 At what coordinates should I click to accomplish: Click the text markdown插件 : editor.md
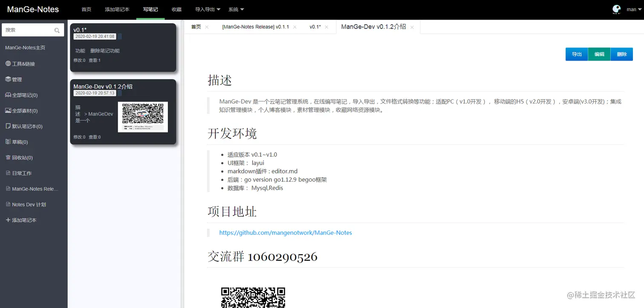click(x=262, y=171)
